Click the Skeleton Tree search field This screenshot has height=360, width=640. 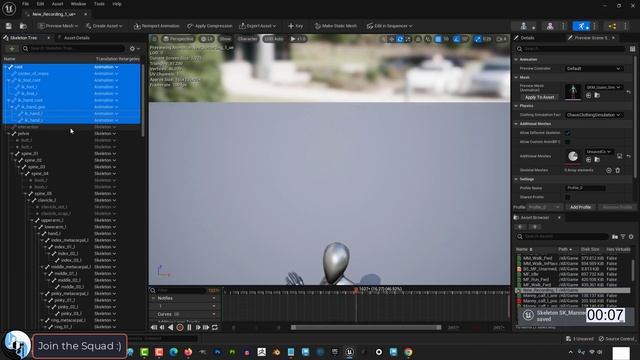point(73,49)
